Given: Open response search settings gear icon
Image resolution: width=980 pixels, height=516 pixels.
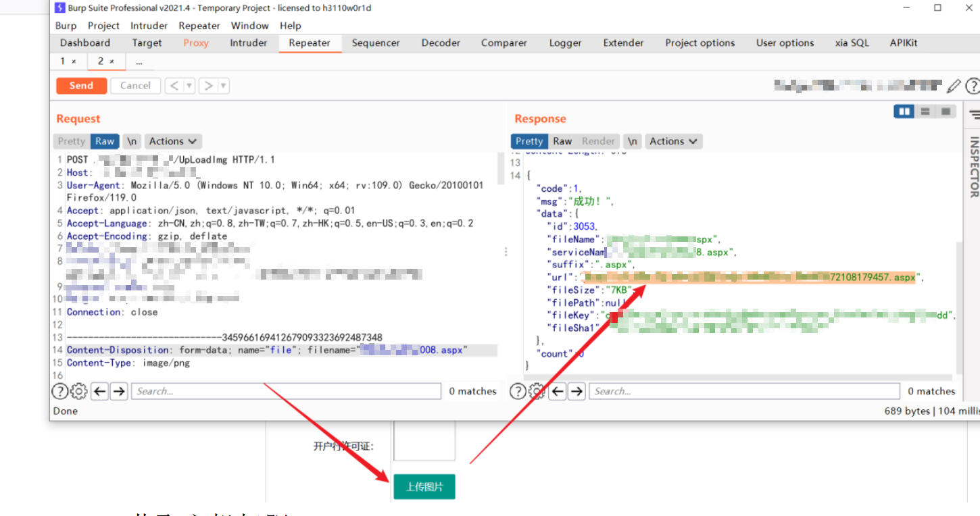Looking at the screenshot, I should point(537,391).
